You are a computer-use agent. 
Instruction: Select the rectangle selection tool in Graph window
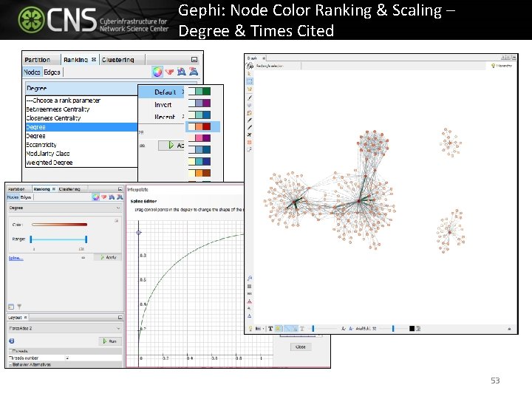[x=250, y=81]
